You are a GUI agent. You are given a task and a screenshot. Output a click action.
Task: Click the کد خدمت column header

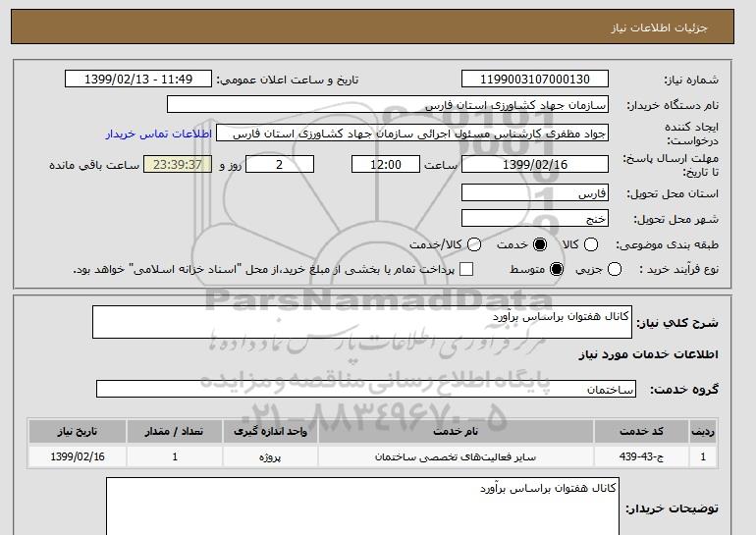tap(641, 431)
